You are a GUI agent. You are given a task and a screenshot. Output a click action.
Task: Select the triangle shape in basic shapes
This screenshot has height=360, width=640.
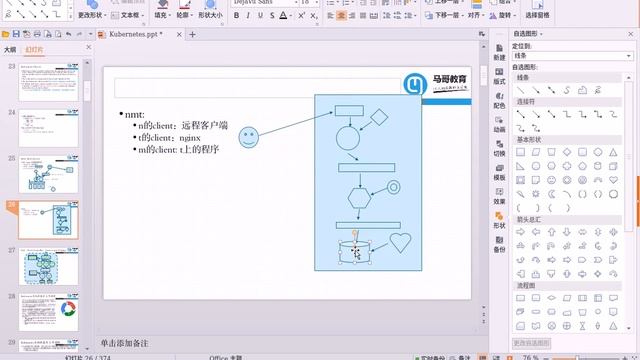613,152
